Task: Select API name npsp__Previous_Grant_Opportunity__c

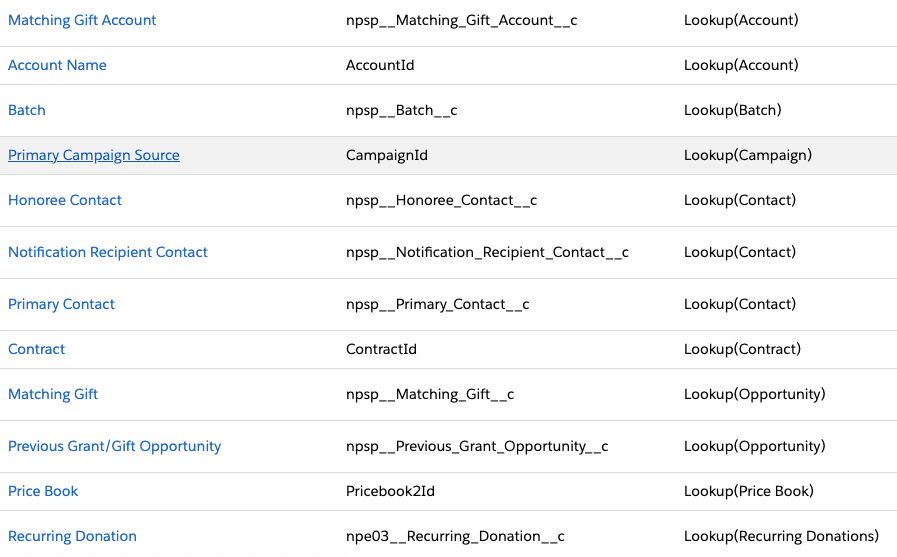Action: click(477, 447)
